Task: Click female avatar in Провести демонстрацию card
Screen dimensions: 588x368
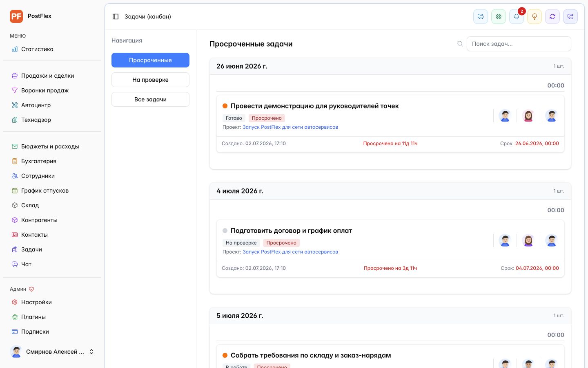Action: coord(528,116)
